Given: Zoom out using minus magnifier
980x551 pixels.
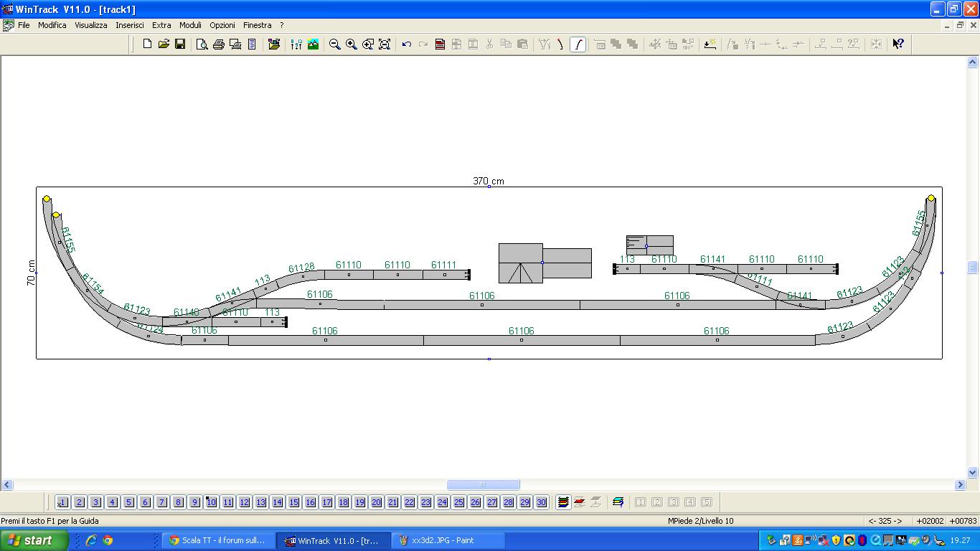Looking at the screenshot, I should pyautogui.click(x=335, y=44).
